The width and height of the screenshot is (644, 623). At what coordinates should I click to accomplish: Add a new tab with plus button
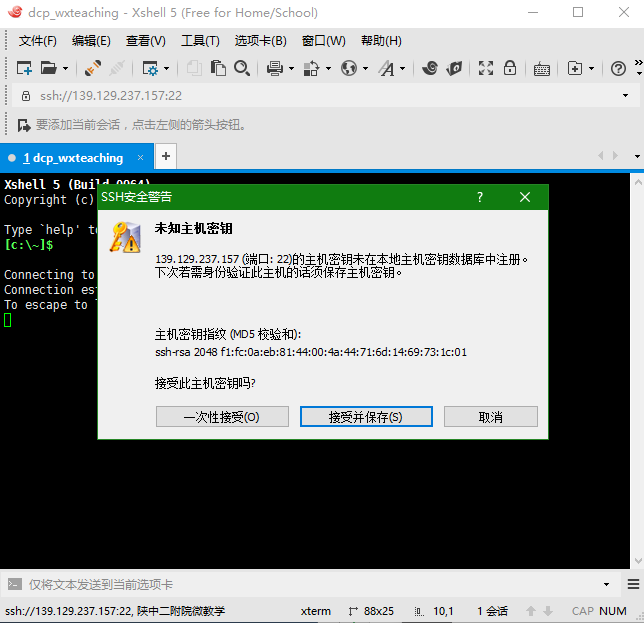tap(166, 156)
